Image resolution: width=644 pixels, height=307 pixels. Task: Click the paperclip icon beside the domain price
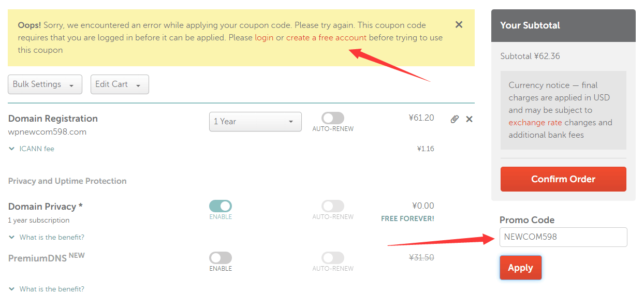pos(455,119)
